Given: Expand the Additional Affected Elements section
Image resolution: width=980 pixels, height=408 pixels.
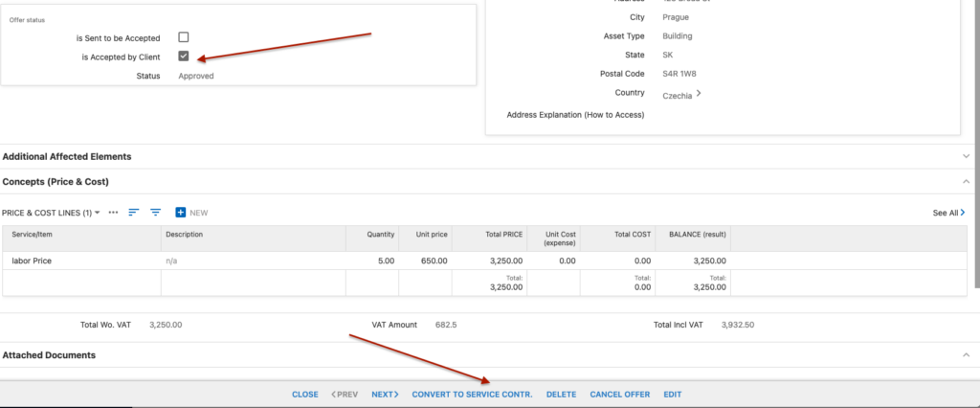Looking at the screenshot, I should pos(967,156).
